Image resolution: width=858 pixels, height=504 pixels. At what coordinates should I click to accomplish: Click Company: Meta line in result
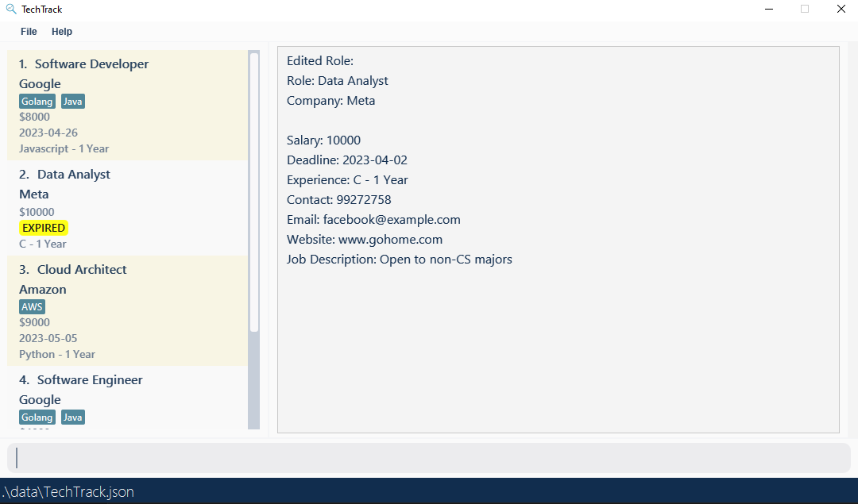coord(331,101)
